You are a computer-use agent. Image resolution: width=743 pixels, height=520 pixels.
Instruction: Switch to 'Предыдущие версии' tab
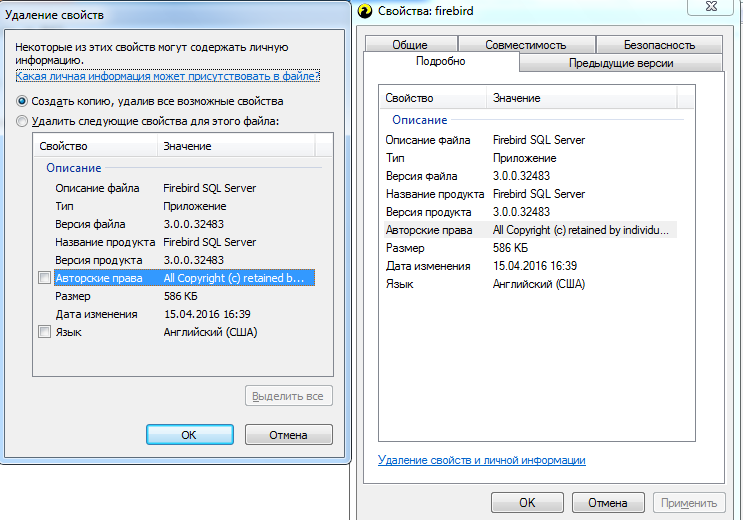[x=621, y=63]
